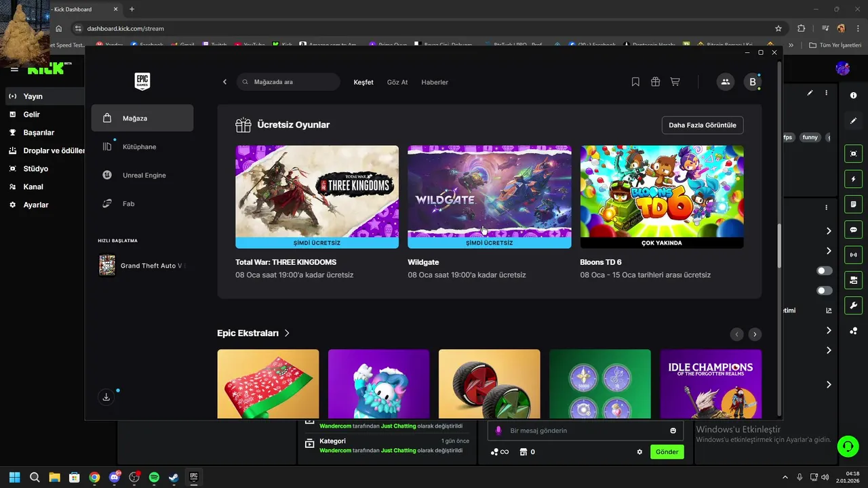Click the Daha Fazla Görüntüle button
This screenshot has height=488, width=868.
[703, 125]
